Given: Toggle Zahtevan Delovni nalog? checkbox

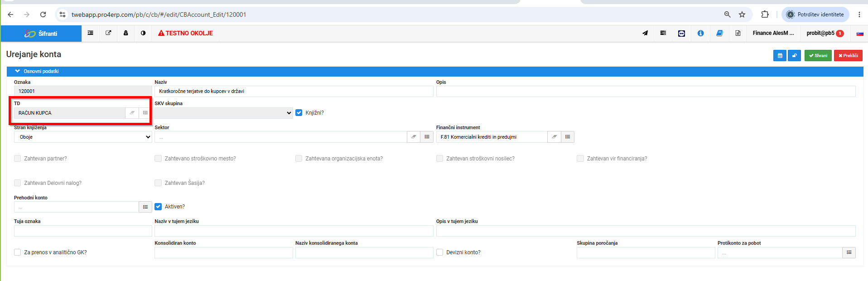Looking at the screenshot, I should pos(18,183).
